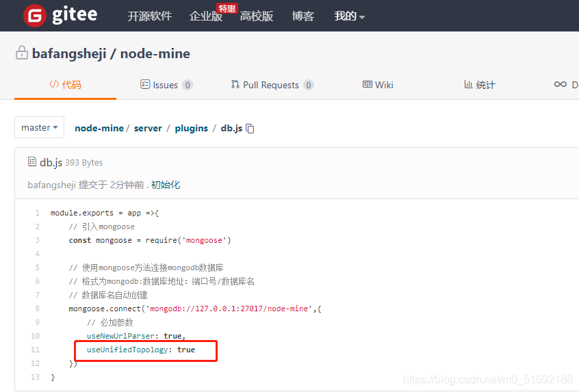Click the Gitee logo icon

tap(35, 16)
